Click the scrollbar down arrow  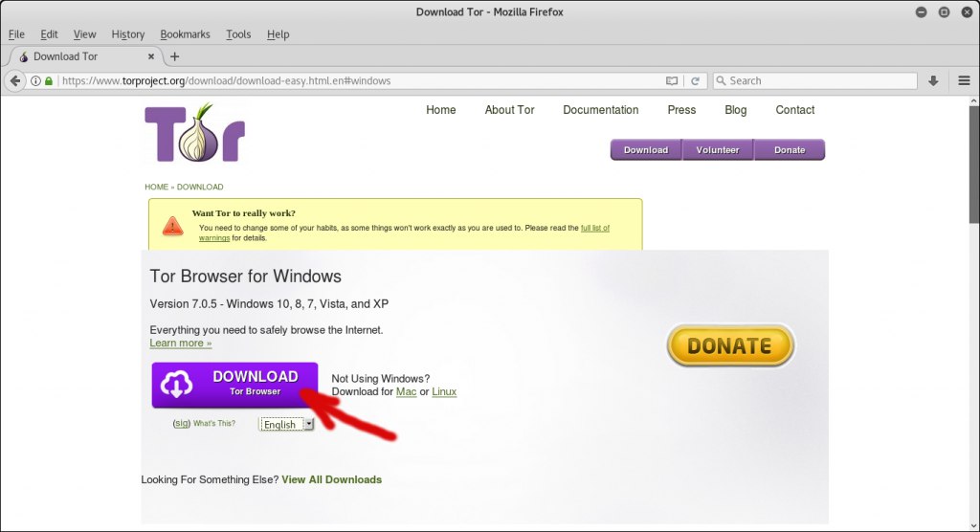coord(973,526)
